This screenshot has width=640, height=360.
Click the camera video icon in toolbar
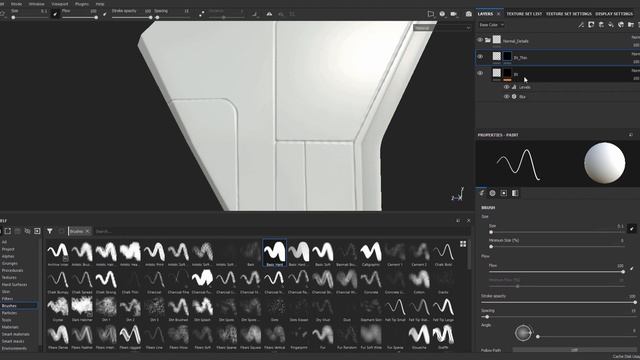(x=453, y=14)
